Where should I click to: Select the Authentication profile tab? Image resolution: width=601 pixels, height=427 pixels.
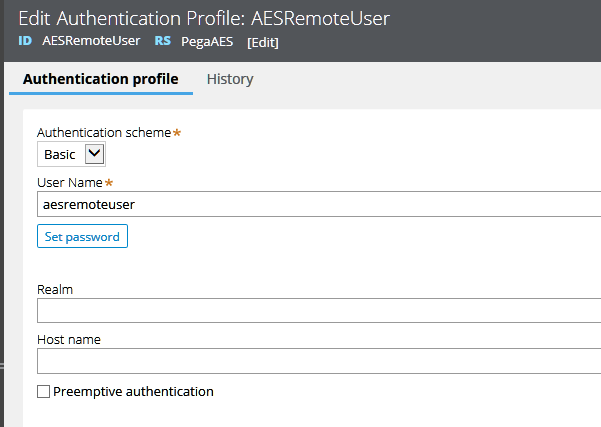point(100,79)
